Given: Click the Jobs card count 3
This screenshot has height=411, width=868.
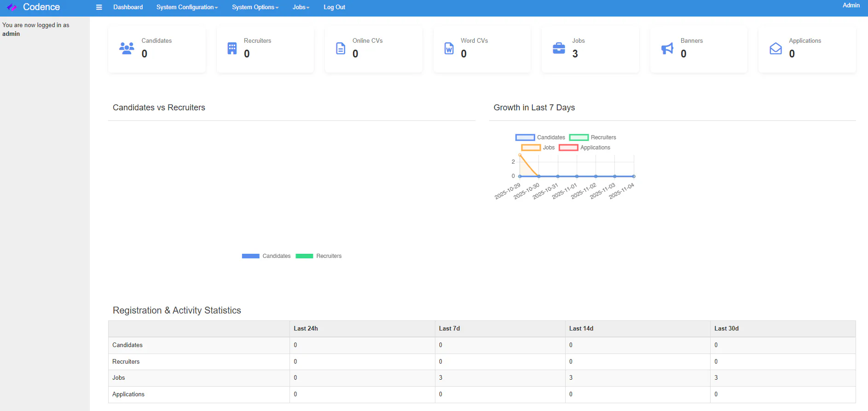Looking at the screenshot, I should point(575,54).
